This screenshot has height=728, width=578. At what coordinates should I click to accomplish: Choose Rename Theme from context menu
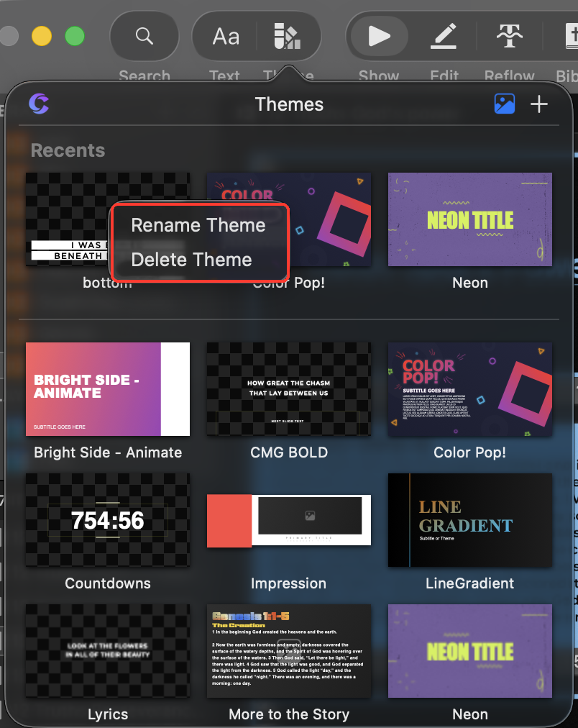(x=198, y=225)
